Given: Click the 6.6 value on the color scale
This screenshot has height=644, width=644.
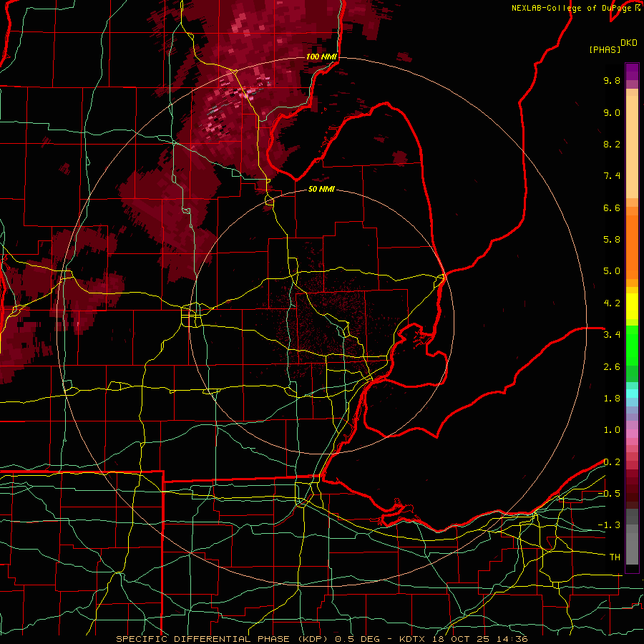Looking at the screenshot, I should (x=612, y=208).
